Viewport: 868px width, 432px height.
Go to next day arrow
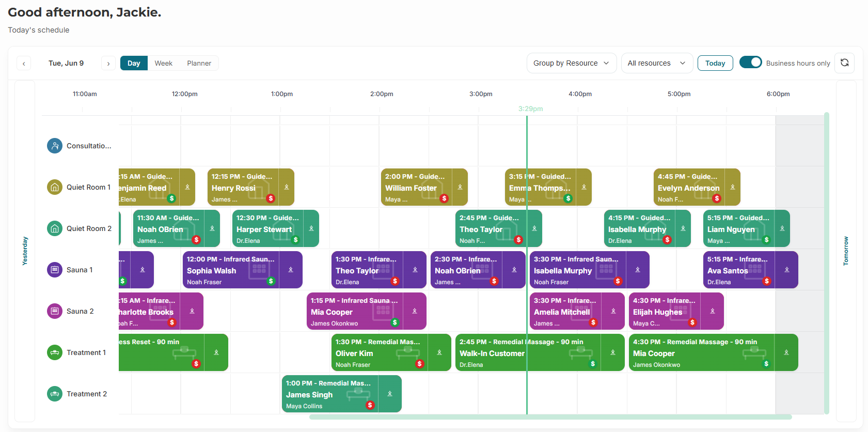[108, 63]
